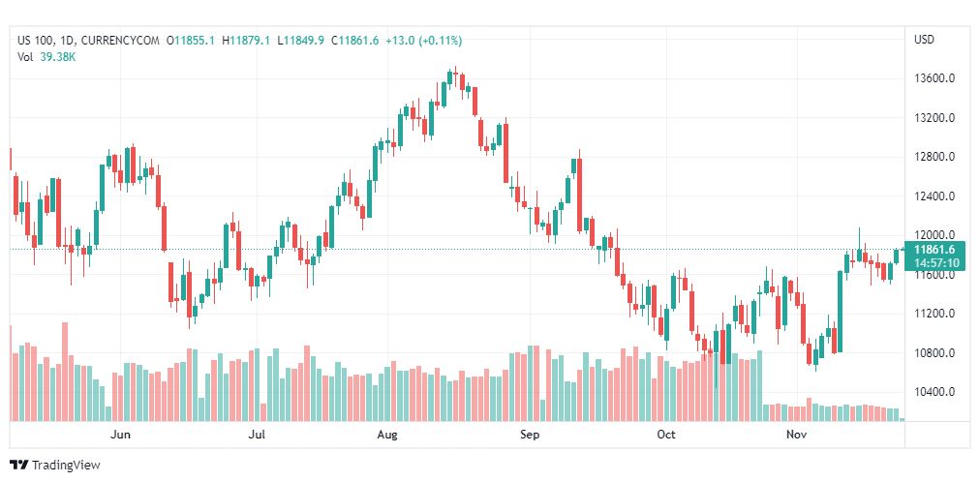Click the Jun label on time axis
The image size is (980, 482).
tap(120, 435)
